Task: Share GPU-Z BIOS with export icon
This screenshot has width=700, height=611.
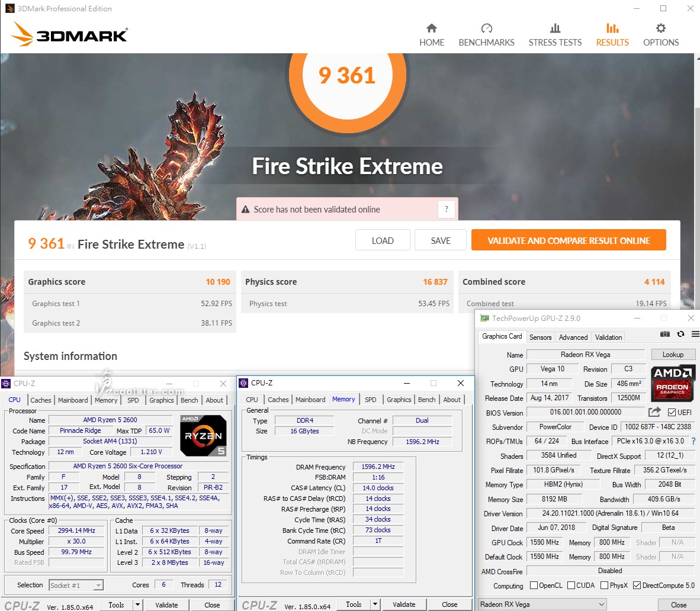Action: coord(654,412)
